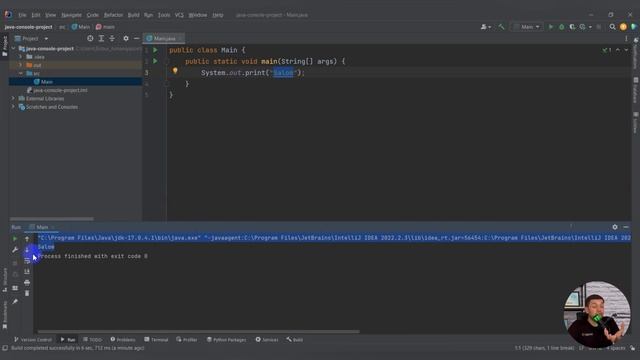Toggle the Notifications stripe on right edge

(x=636, y=53)
